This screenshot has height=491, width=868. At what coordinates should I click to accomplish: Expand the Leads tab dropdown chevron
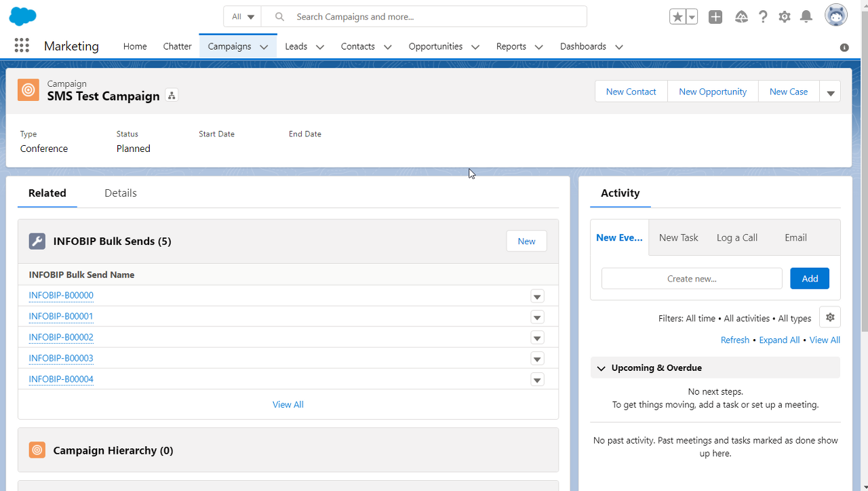pyautogui.click(x=320, y=47)
